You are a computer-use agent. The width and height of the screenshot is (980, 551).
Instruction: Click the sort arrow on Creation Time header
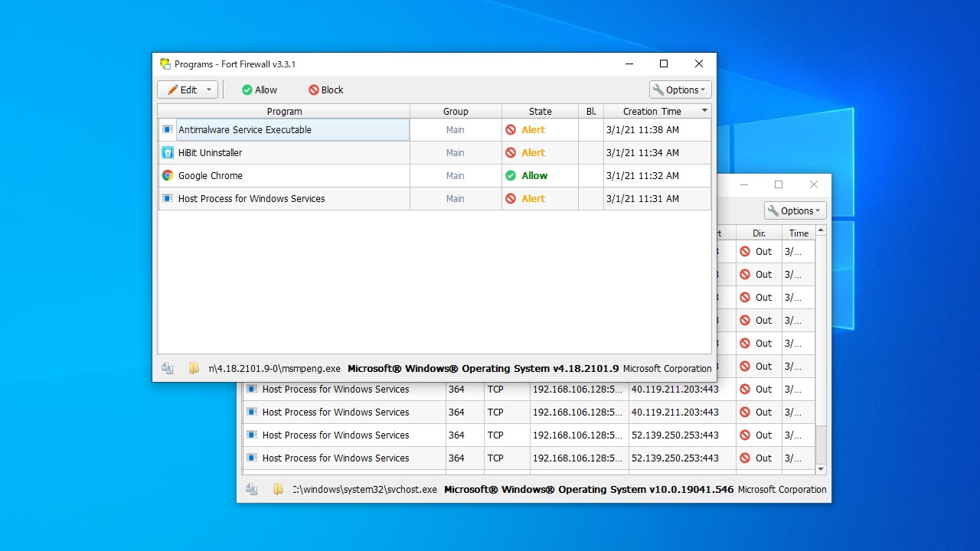point(705,111)
